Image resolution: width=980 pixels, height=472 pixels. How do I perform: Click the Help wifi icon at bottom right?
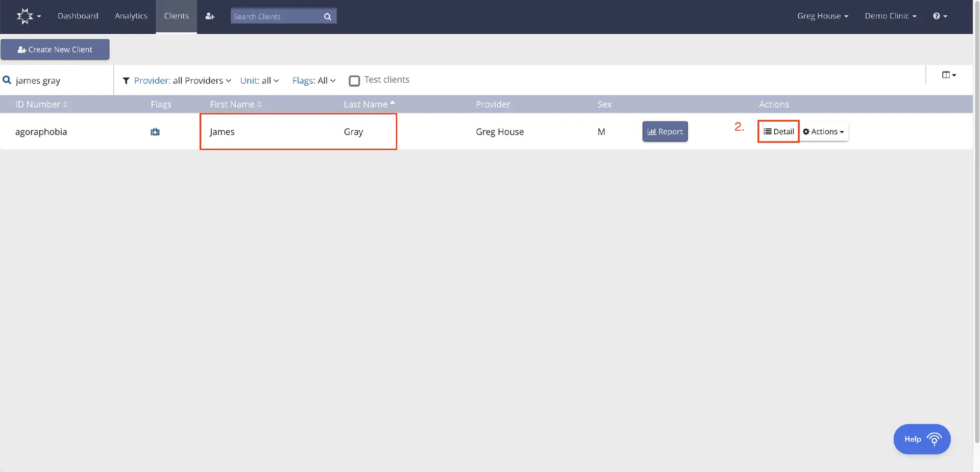coord(934,438)
